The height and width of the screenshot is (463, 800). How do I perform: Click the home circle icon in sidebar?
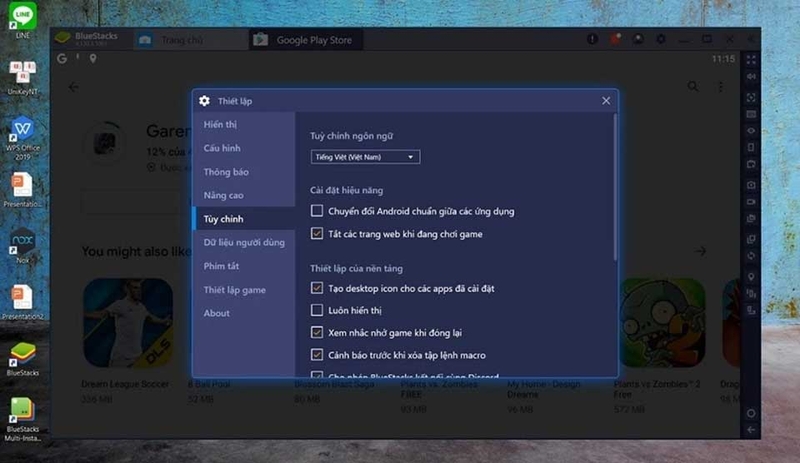pyautogui.click(x=751, y=413)
